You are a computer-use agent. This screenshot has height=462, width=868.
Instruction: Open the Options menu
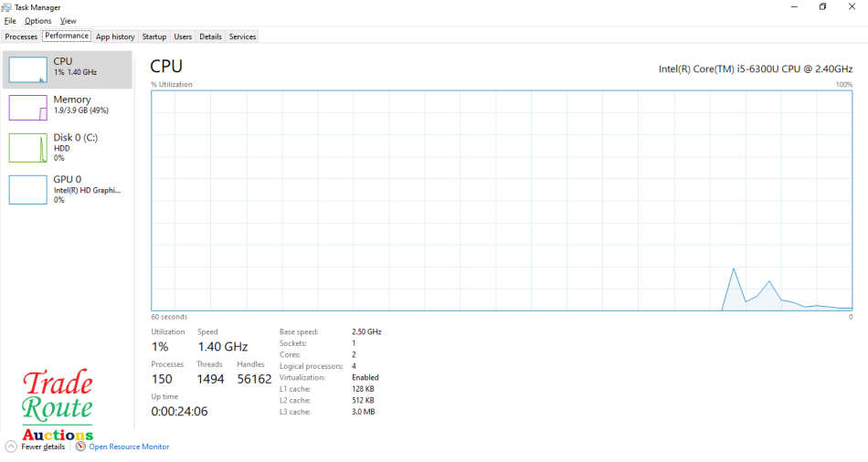click(x=38, y=21)
